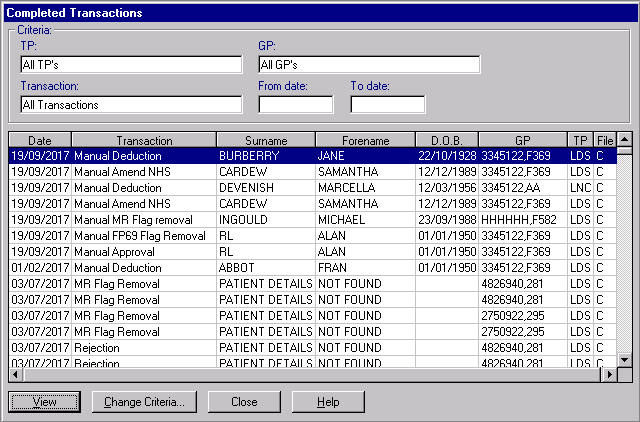Click the GP criteria field
640x422 pixels.
point(369,65)
